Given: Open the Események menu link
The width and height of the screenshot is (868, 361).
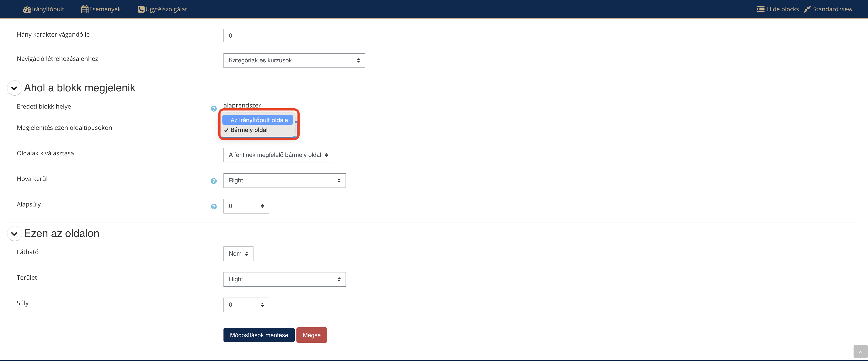Looking at the screenshot, I should (x=101, y=9).
